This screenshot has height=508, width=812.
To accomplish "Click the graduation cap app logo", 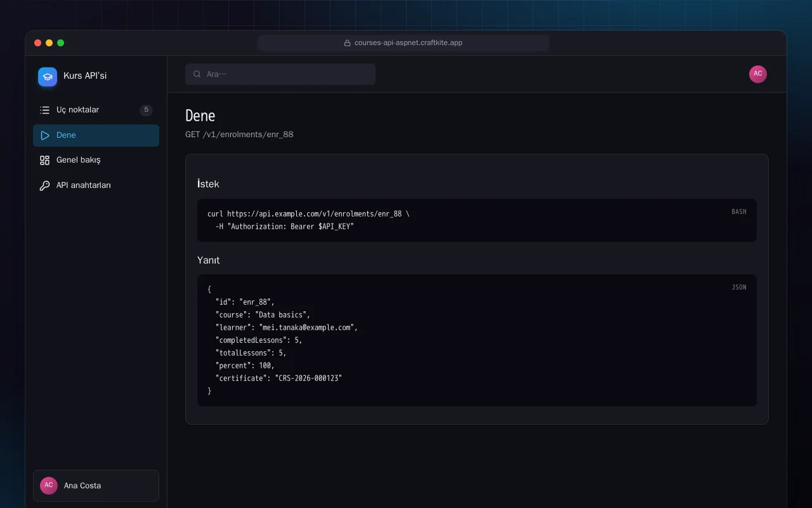I will 48,77.
